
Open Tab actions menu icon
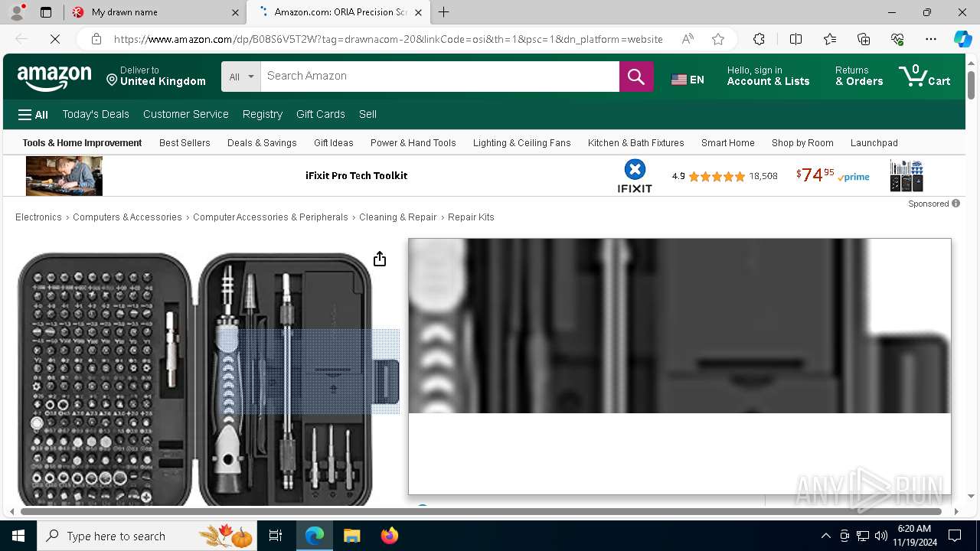click(x=46, y=12)
